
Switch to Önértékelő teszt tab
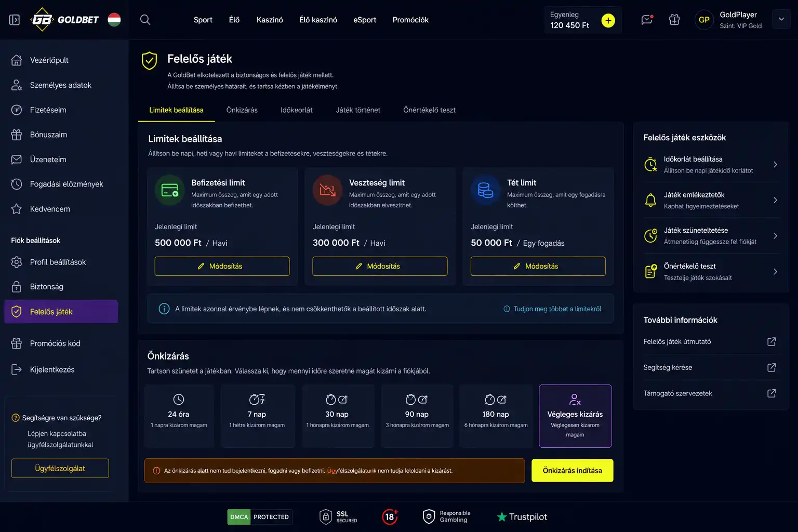tap(429, 110)
